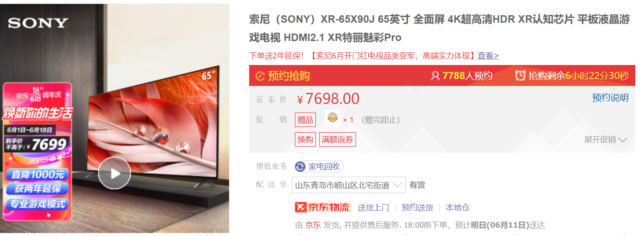Open the 预约说明 link
644x236 pixels.
[610, 98]
